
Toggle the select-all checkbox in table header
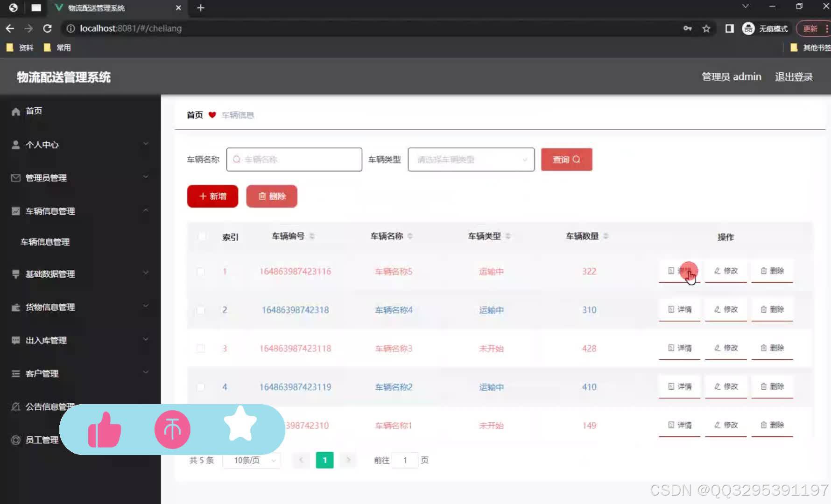(202, 236)
